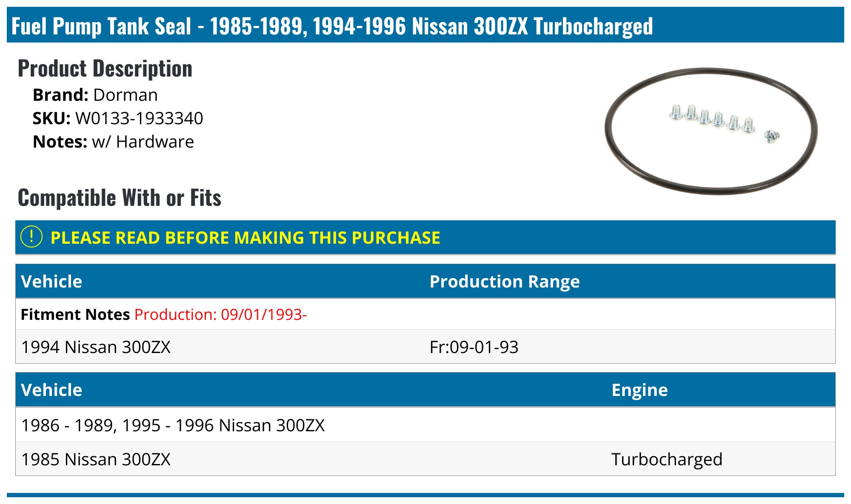
Task: Click the red Production: 09/01/1993- fitment note
Action: [x=220, y=315]
